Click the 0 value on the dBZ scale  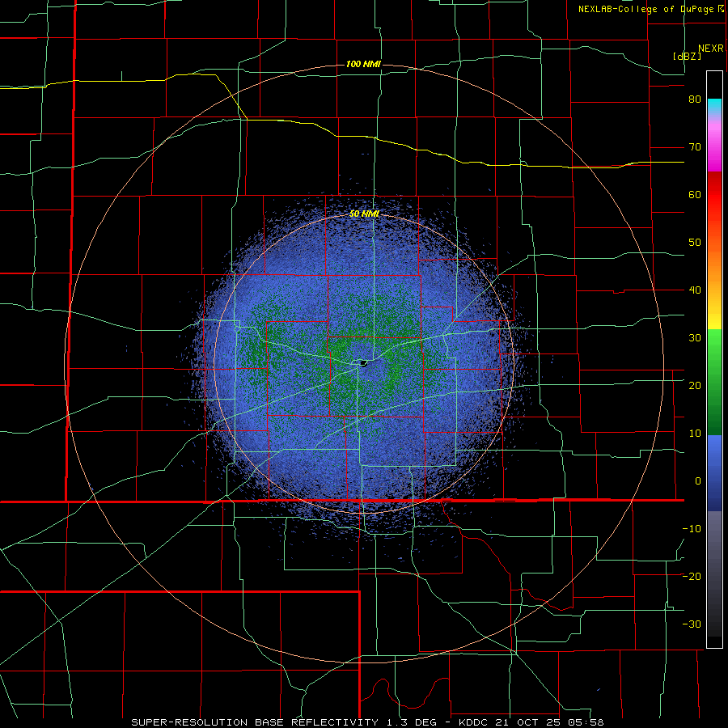(698, 481)
